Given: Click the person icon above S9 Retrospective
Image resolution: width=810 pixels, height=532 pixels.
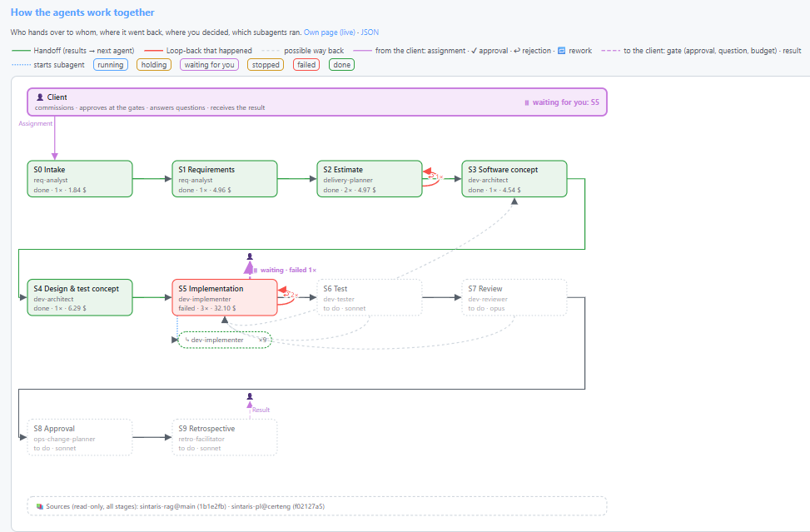Looking at the screenshot, I should [x=250, y=396].
